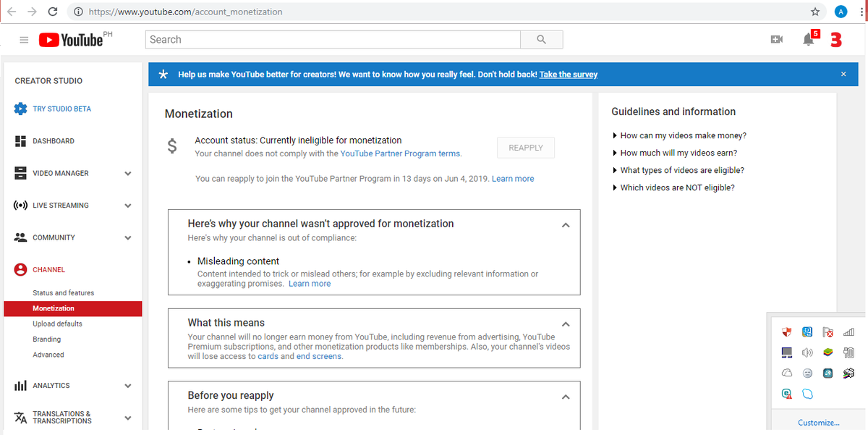Click Learn more next to Jun 4, 2019
868x435 pixels.
pos(513,179)
